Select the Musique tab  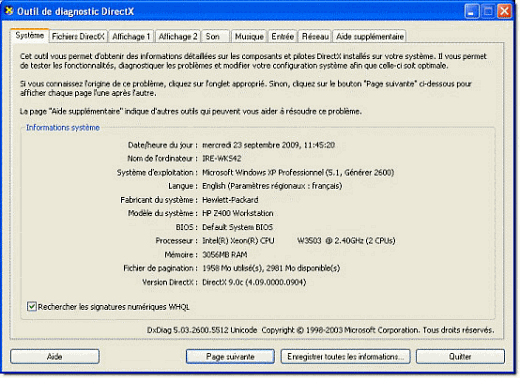249,36
